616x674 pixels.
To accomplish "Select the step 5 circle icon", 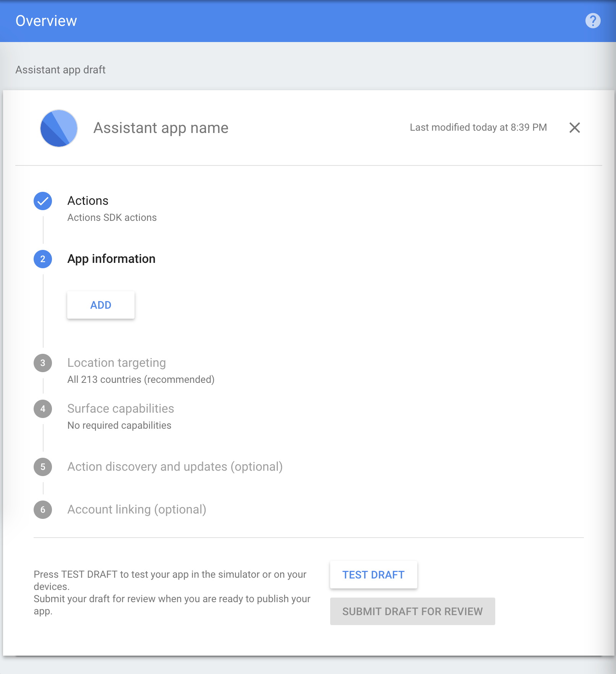I will tap(43, 467).
